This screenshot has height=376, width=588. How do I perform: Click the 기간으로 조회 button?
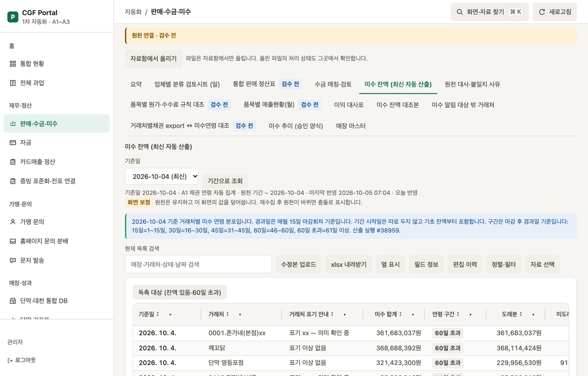(225, 181)
